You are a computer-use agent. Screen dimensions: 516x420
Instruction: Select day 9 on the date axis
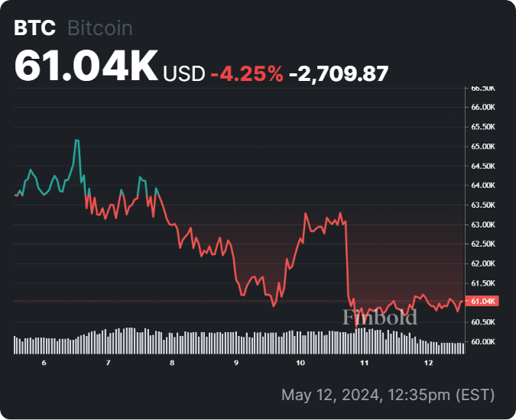pyautogui.click(x=236, y=363)
